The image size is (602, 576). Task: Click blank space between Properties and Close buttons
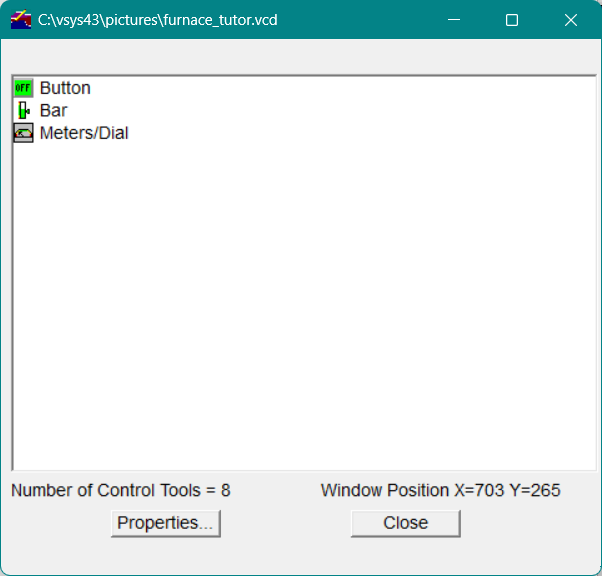(x=285, y=523)
